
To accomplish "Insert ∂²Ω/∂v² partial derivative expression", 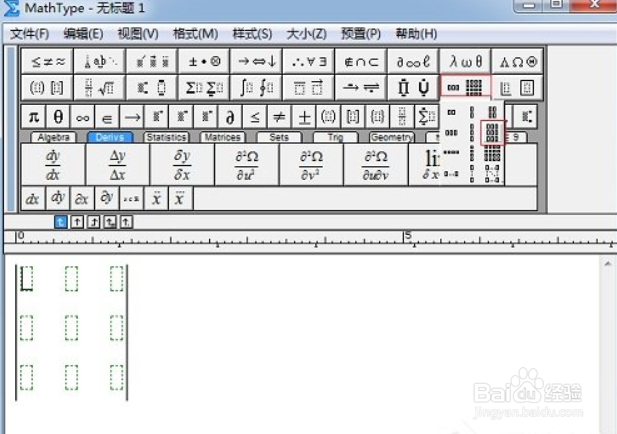I will 311,165.
